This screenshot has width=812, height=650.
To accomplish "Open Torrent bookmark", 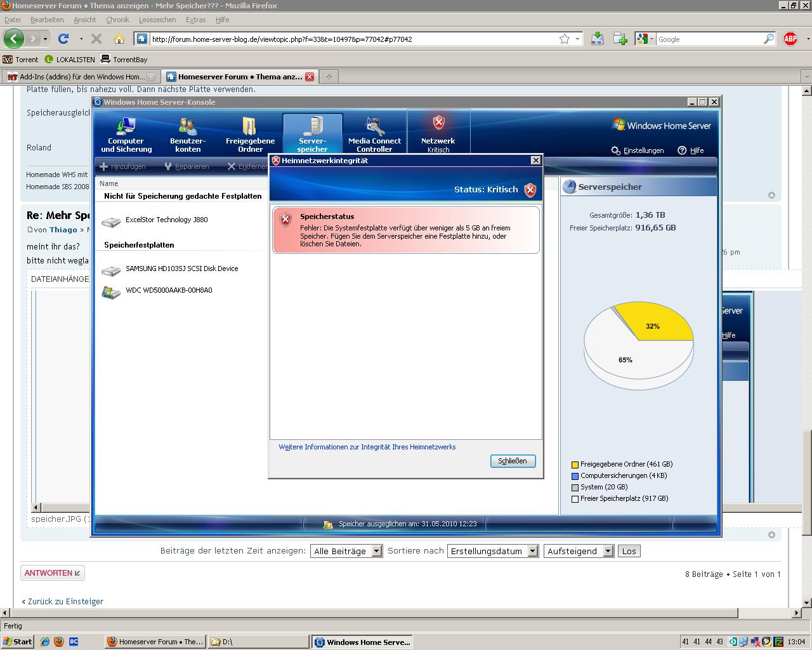I will coord(20,60).
